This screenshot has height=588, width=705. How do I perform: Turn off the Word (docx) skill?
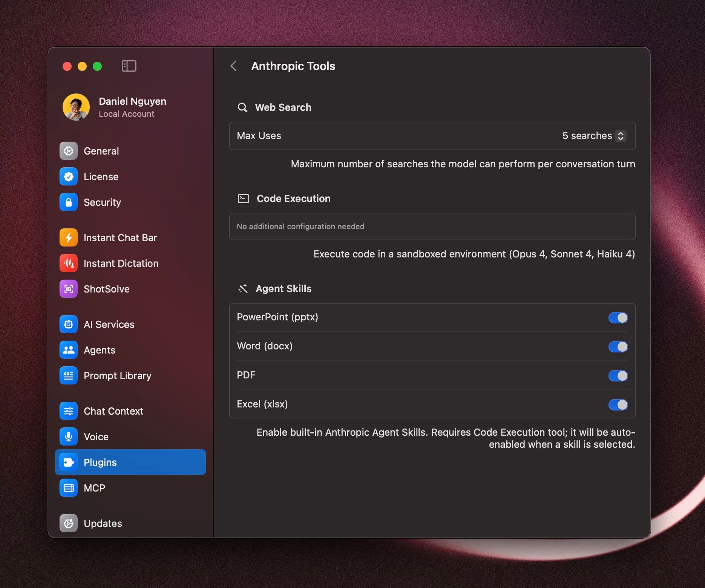tap(618, 347)
